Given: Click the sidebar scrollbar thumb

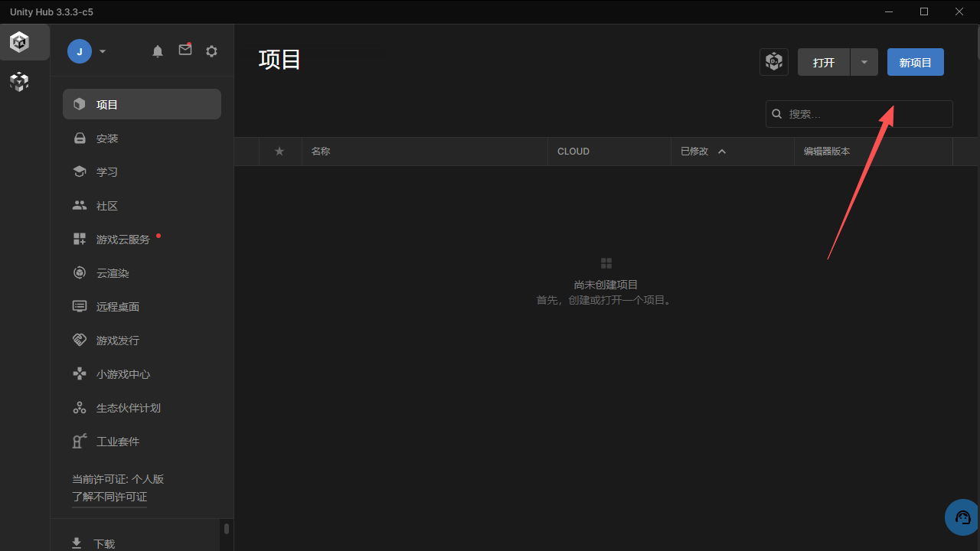Looking at the screenshot, I should [x=227, y=528].
